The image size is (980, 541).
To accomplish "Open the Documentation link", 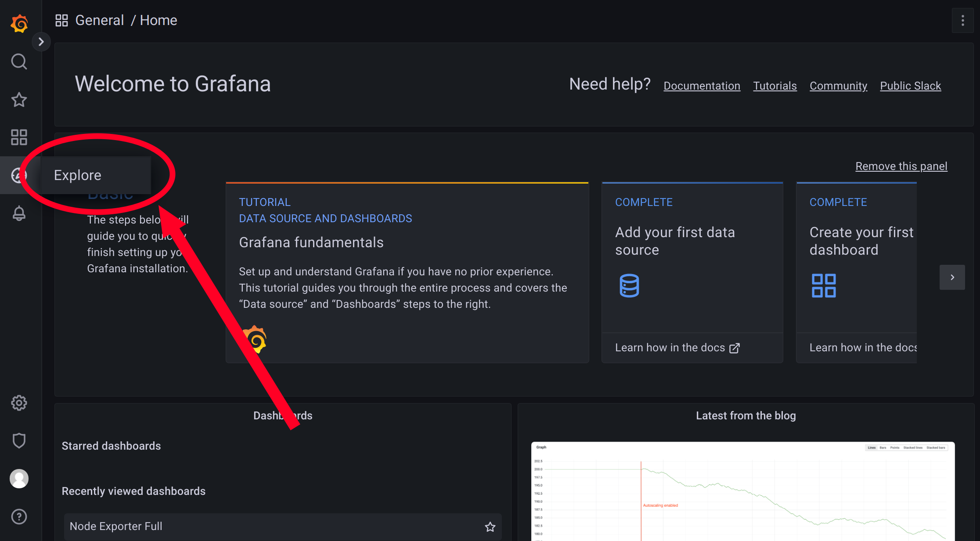I will tap(702, 86).
